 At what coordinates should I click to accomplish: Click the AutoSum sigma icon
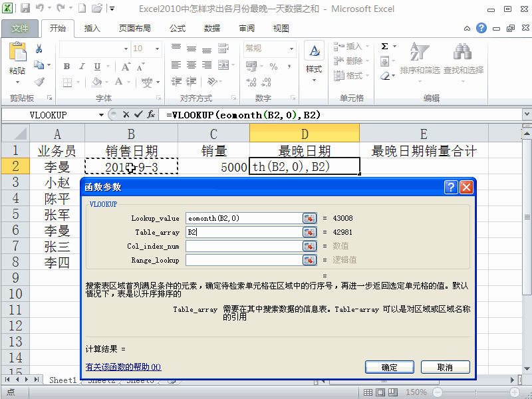tap(385, 46)
